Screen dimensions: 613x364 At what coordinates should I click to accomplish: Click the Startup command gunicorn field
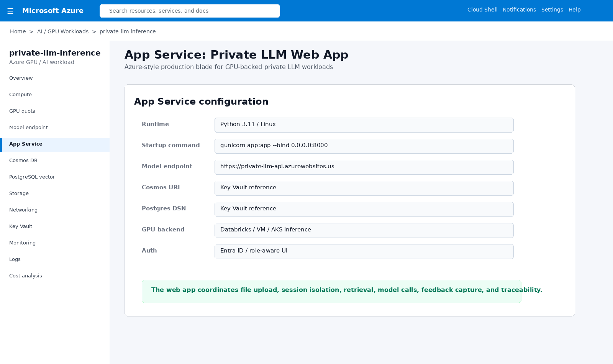click(364, 146)
